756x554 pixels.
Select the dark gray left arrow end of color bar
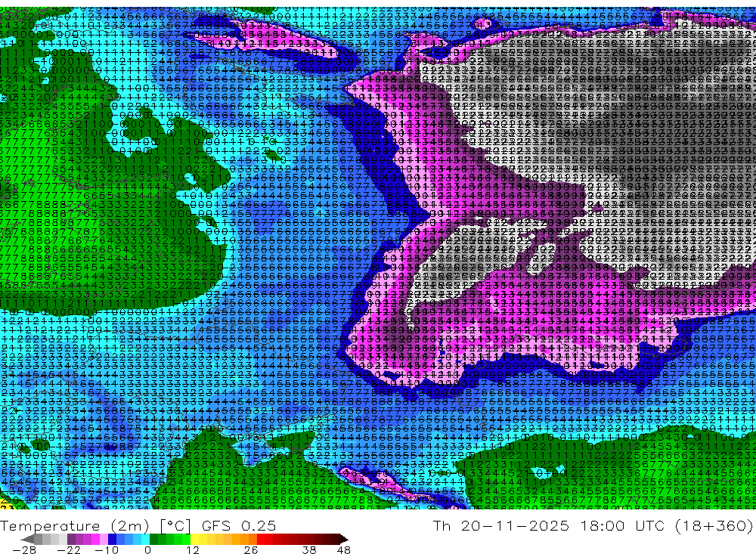pyautogui.click(x=28, y=539)
